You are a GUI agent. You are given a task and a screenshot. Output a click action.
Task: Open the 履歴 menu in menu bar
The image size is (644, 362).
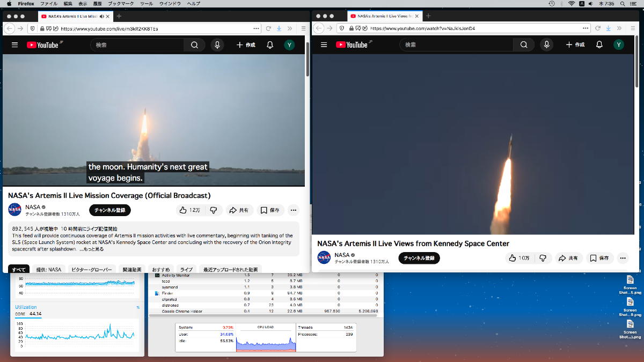[x=97, y=4]
